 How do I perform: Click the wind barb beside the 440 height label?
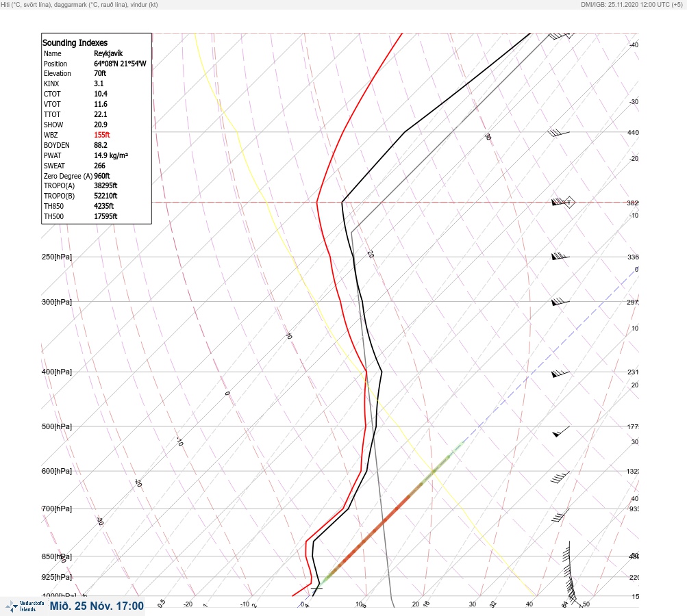[x=559, y=133]
